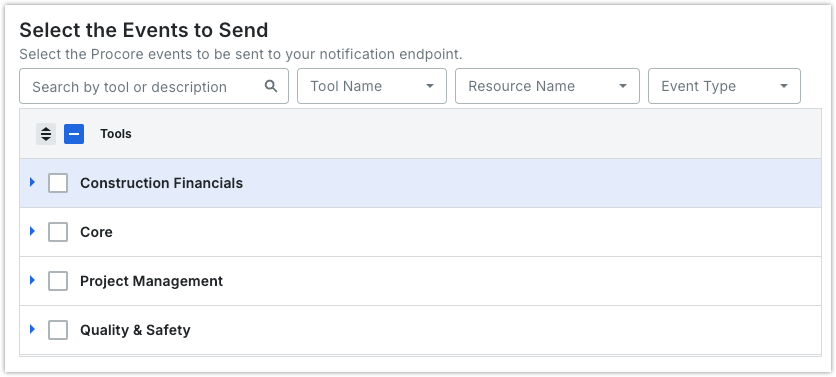This screenshot has width=836, height=377.
Task: Open the Resource Name dropdown
Action: coord(547,86)
